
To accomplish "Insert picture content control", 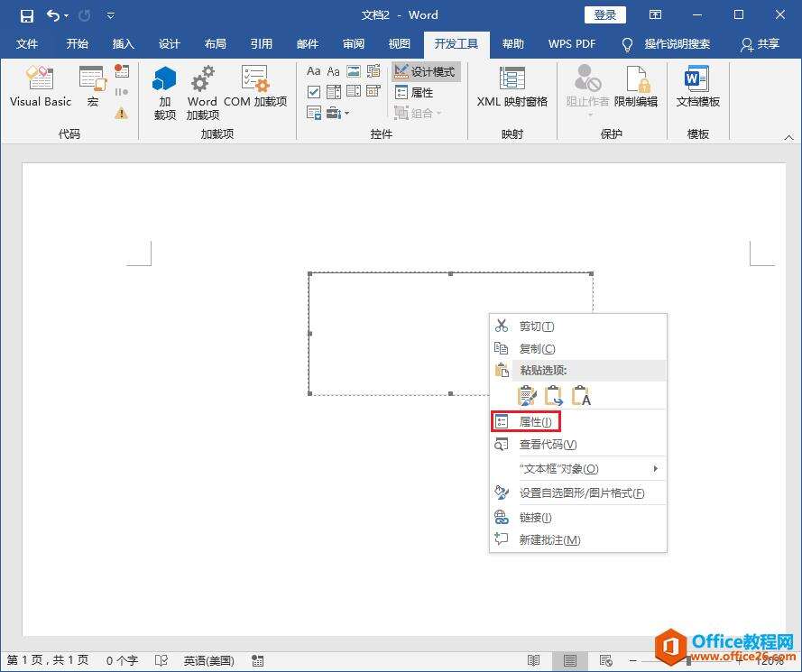I will [354, 71].
